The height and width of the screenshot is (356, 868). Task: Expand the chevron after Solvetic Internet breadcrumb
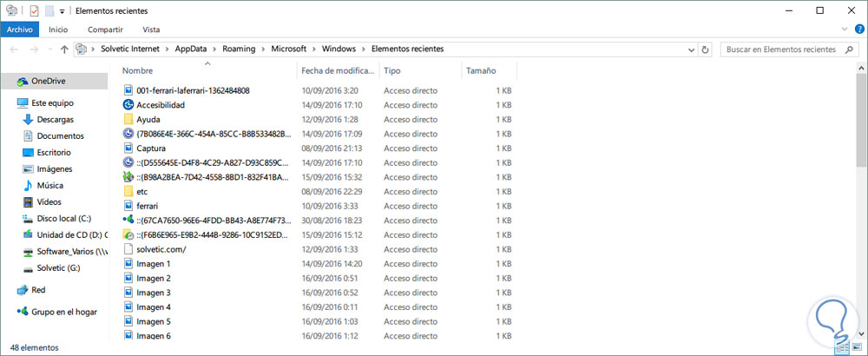[168, 49]
